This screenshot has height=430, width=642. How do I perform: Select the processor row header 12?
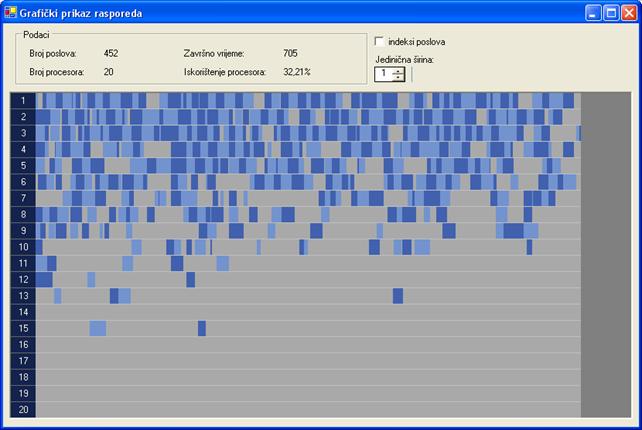pyautogui.click(x=23, y=279)
